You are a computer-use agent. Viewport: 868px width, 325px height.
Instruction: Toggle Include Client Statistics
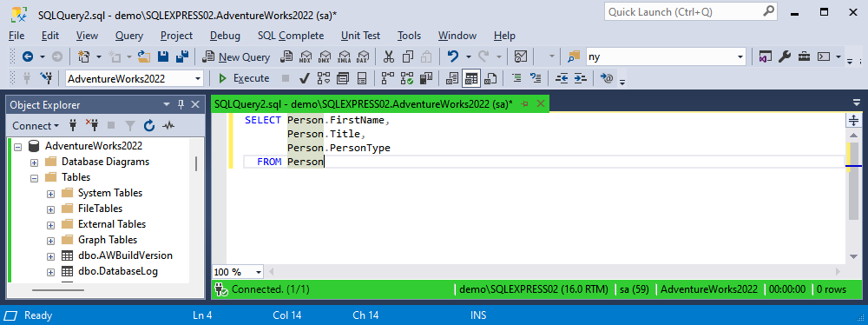click(426, 78)
